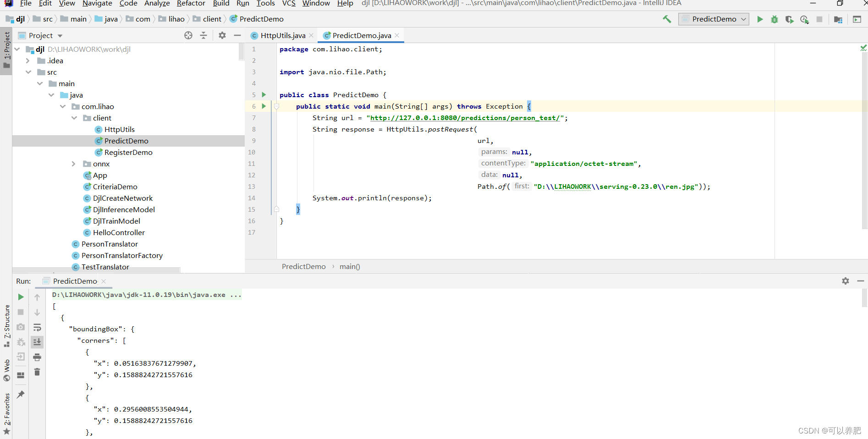Toggle soft-wrap in the Run console
This screenshot has height=439, width=868.
(37, 327)
